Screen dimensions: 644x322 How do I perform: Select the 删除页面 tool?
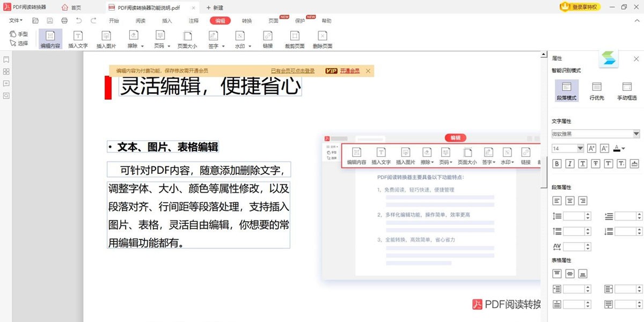point(322,38)
